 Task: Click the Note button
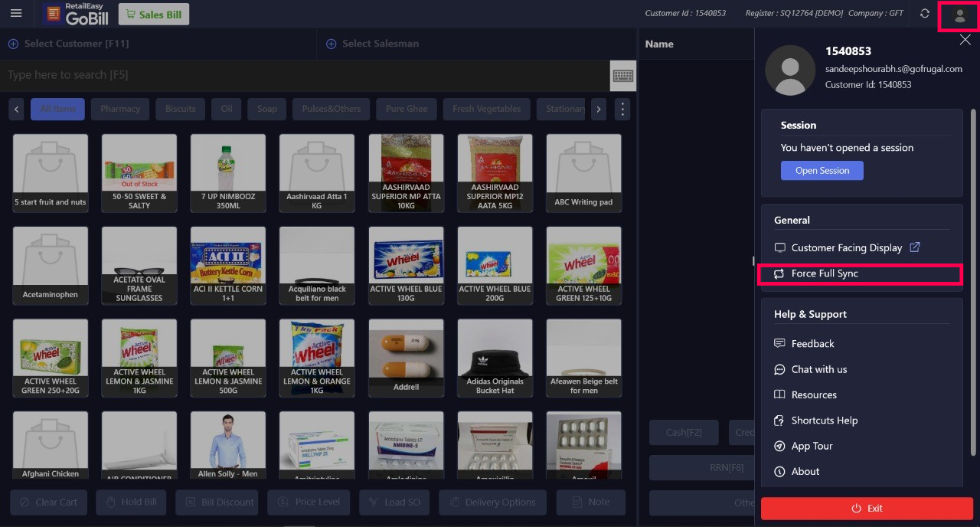click(x=591, y=502)
